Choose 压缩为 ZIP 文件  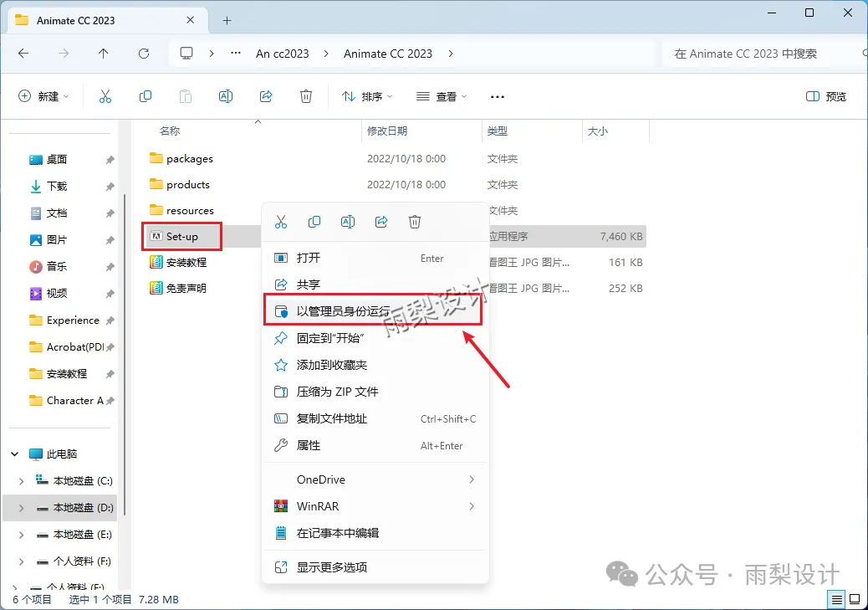[x=375, y=392]
